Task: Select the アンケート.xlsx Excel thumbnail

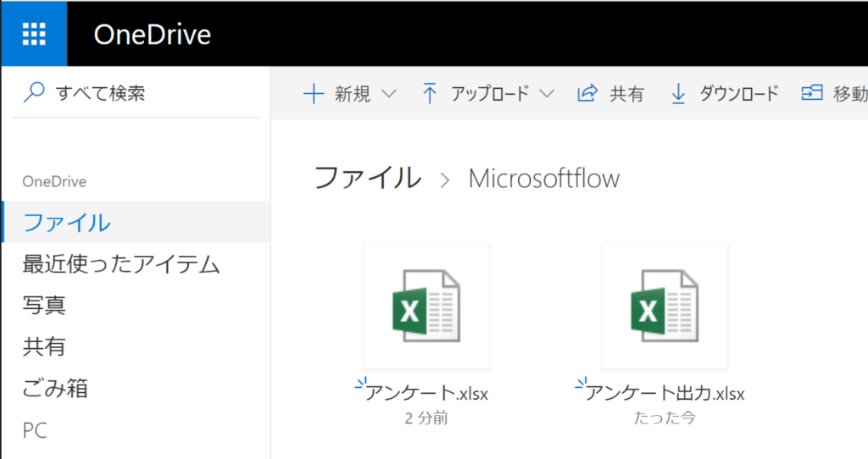Action: click(x=426, y=306)
